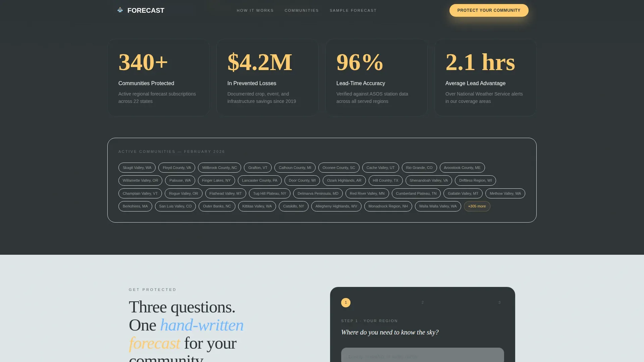The image size is (644, 362).
Task: Select the Palouse, WA chip
Action: [180, 180]
